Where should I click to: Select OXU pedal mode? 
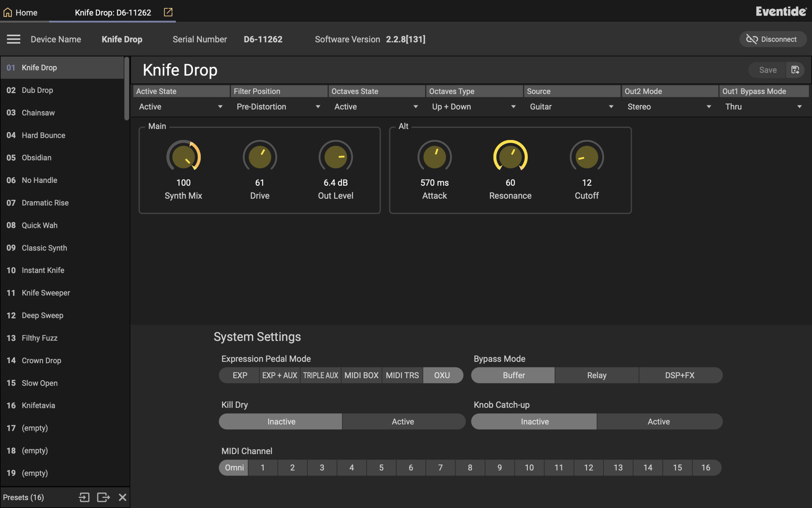443,375
